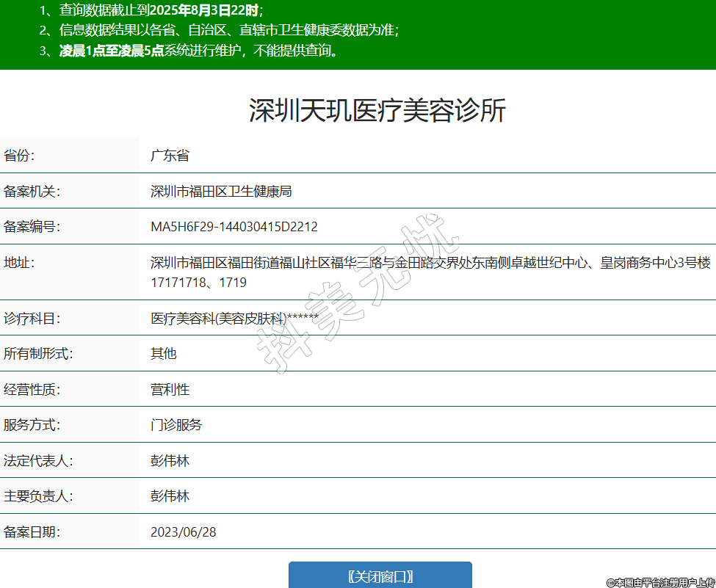
Task: Click the 备案编号 value MA5H6F29-144030415D2212
Action: (234, 227)
